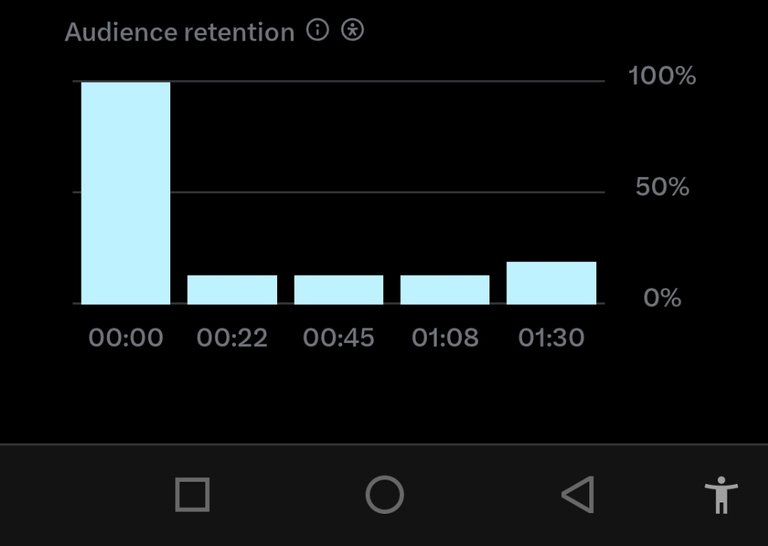
Task: Tap the Android recent apps square
Action: click(192, 495)
